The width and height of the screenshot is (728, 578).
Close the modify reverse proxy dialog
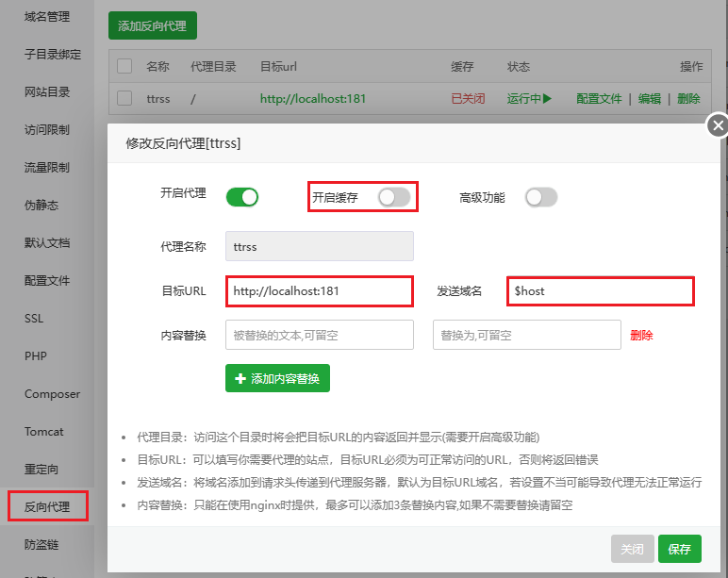719,125
